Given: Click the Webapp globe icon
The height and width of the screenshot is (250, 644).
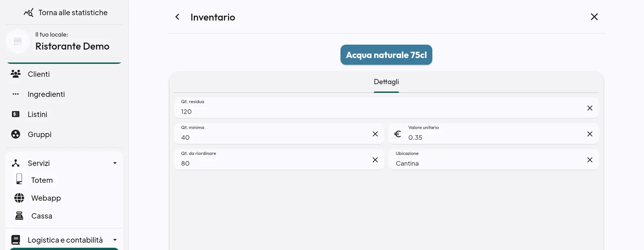Looking at the screenshot, I should coord(19,198).
